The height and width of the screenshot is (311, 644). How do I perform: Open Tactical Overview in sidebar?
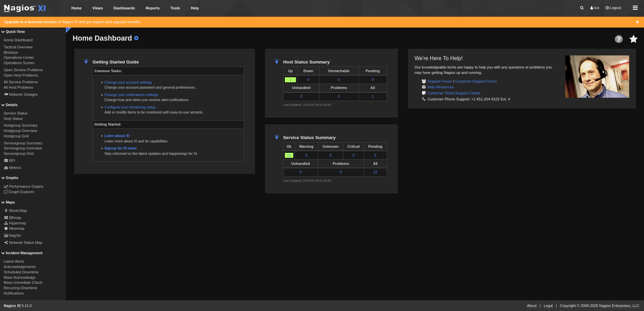pos(18,47)
